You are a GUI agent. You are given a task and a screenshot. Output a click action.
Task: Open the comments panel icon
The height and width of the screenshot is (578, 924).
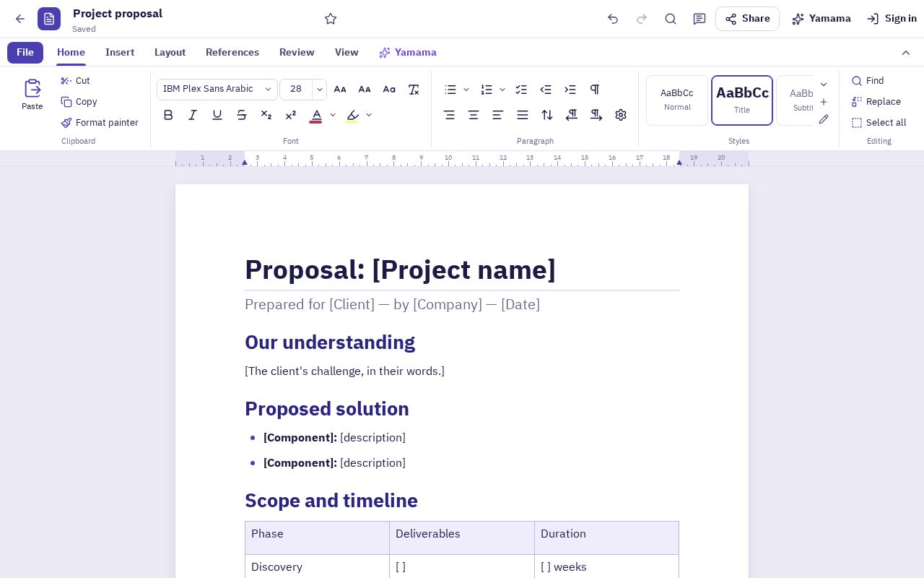[x=699, y=19]
